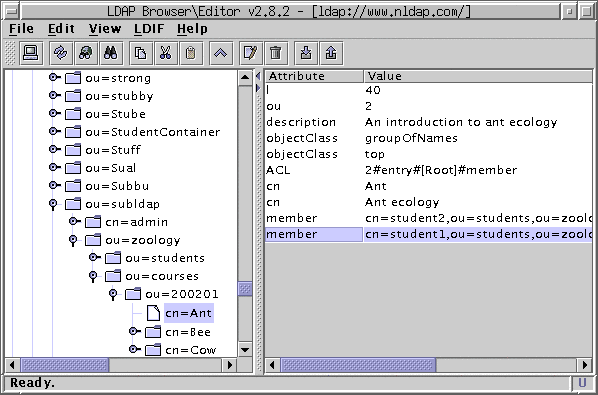The height and width of the screenshot is (395, 598).
Task: Click the tree horizontal scrollbar thumb
Action: point(64,365)
